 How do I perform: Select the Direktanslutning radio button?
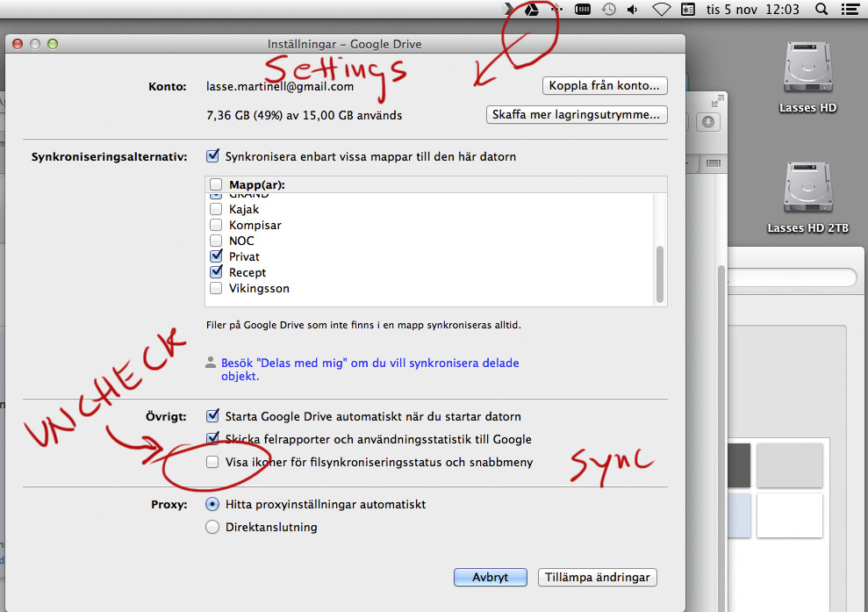point(212,527)
